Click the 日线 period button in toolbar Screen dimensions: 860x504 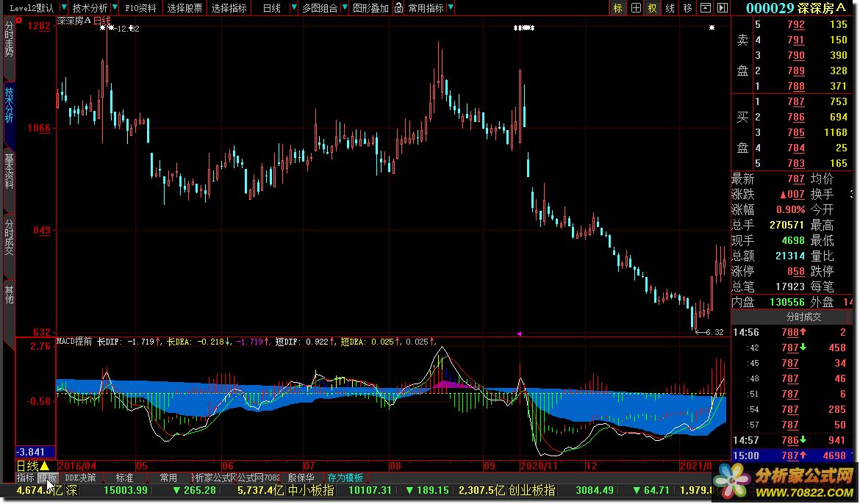271,7
